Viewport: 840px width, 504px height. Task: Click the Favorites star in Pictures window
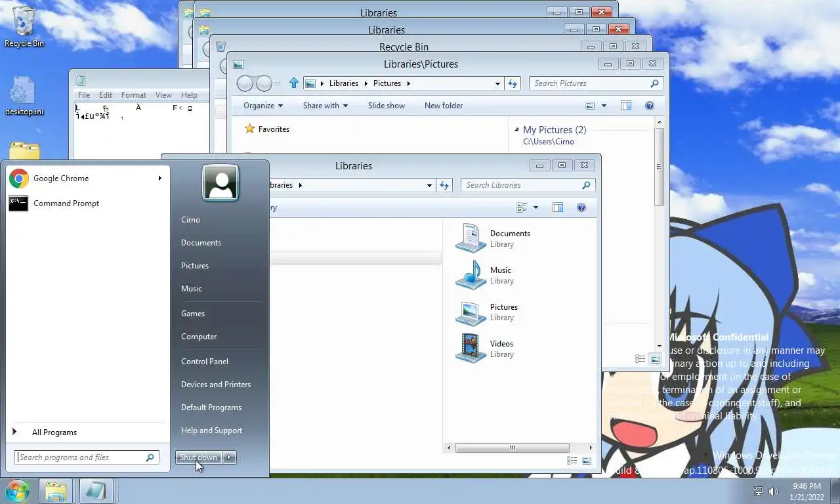click(x=249, y=129)
